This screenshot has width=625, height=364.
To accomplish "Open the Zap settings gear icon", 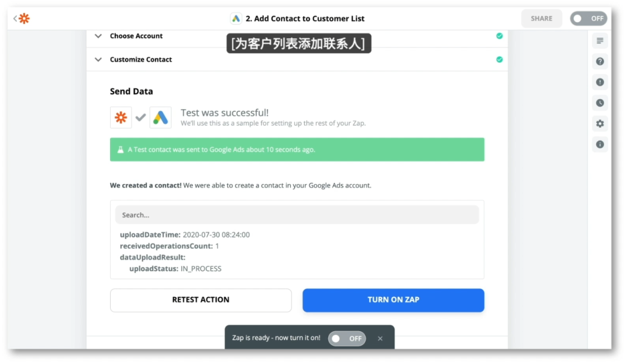I will (599, 124).
